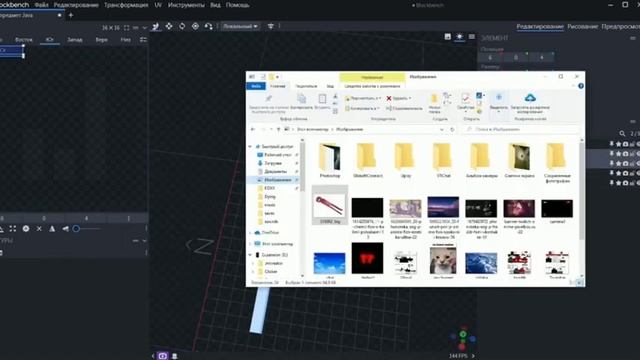Open the Локальный transform space dropdown
Screen dimensions: 640x360
coord(240,26)
